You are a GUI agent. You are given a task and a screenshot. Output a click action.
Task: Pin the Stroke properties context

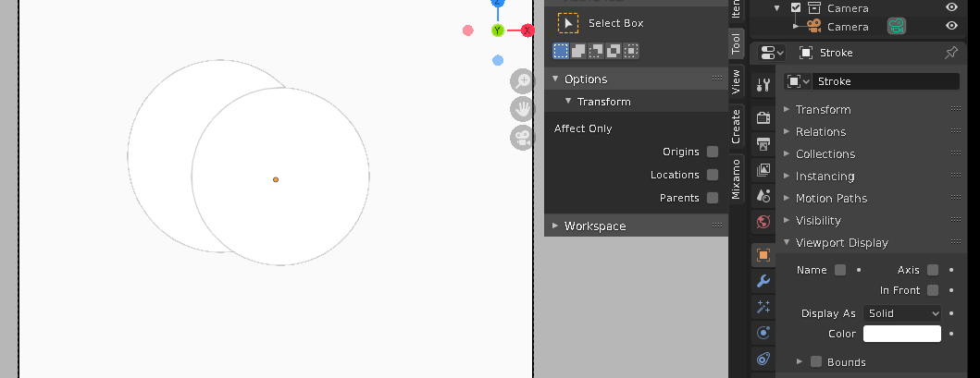point(950,53)
